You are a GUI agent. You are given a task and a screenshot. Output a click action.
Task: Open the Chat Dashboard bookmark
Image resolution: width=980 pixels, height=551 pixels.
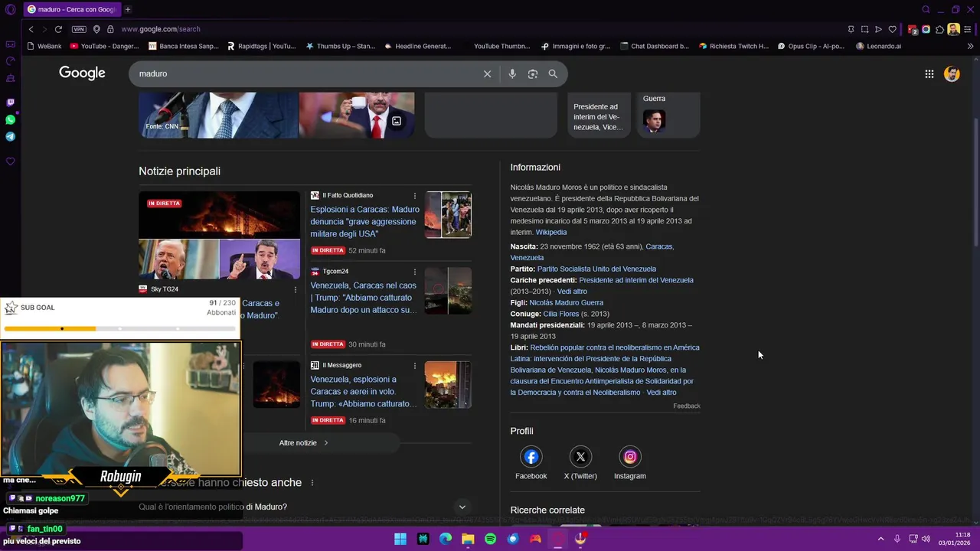(655, 46)
